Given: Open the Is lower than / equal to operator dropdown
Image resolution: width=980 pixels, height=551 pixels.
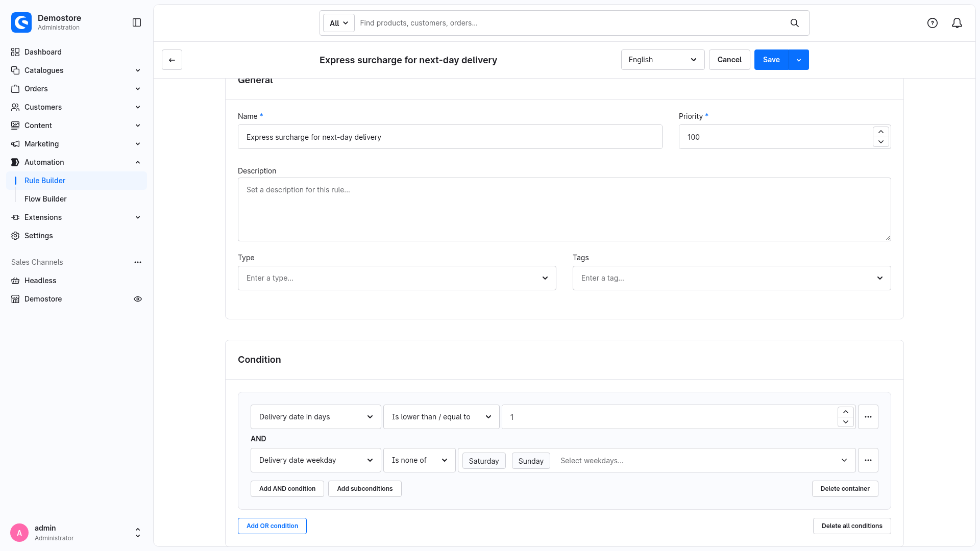Looking at the screenshot, I should point(441,417).
